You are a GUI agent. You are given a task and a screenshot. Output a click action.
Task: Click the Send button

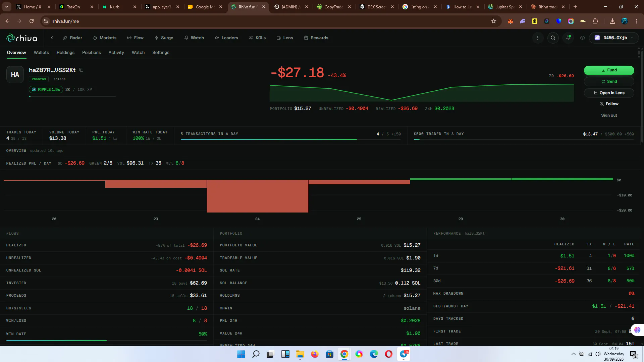tap(609, 81)
